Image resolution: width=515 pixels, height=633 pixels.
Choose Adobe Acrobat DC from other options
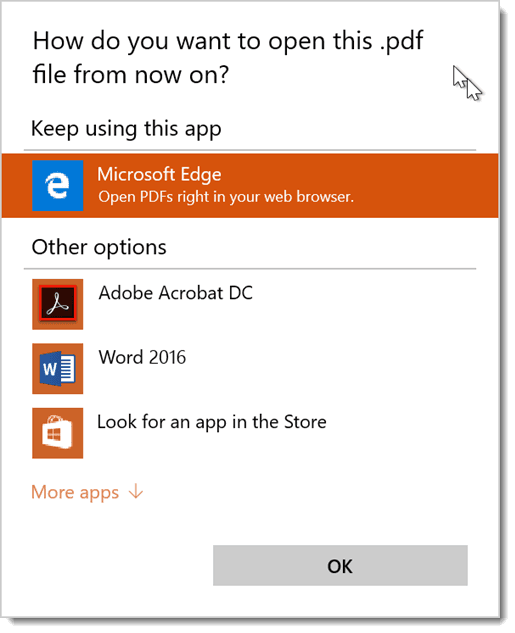coord(250,304)
